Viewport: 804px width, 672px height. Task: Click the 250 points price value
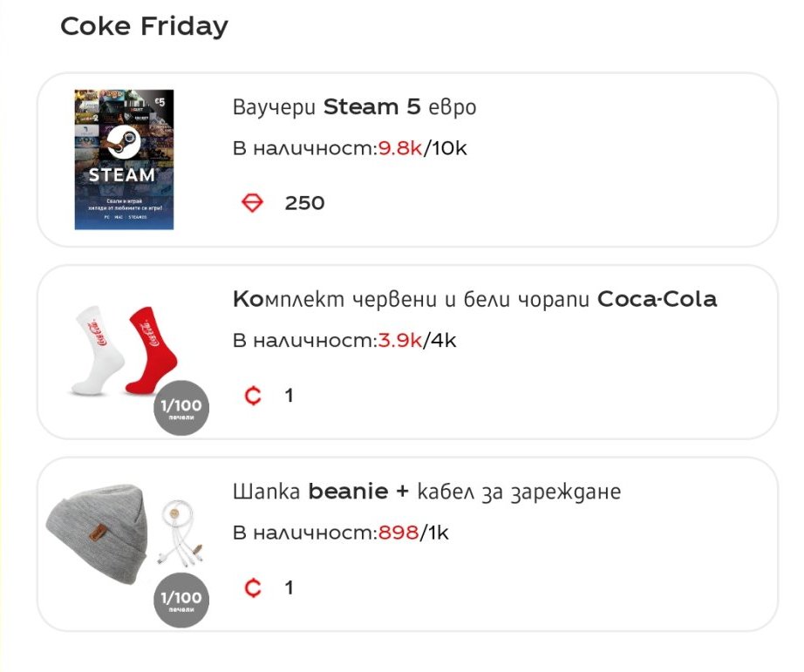[304, 203]
